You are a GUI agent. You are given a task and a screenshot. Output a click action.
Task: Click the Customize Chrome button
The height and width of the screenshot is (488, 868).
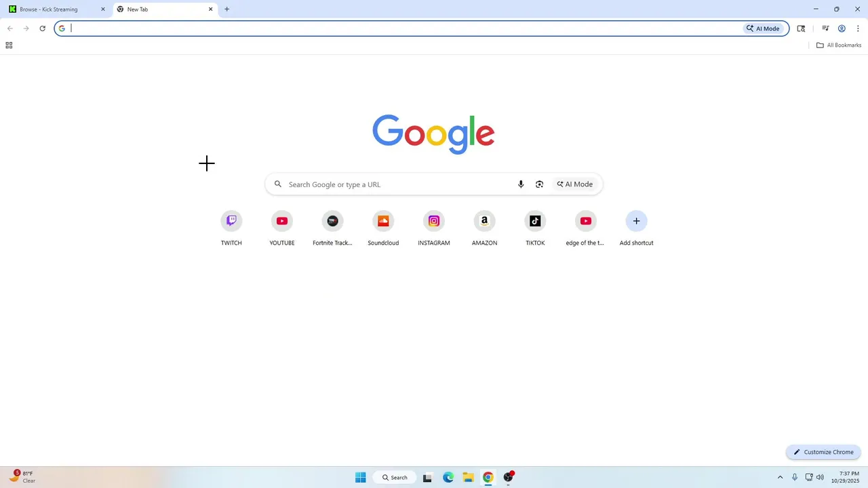click(823, 452)
